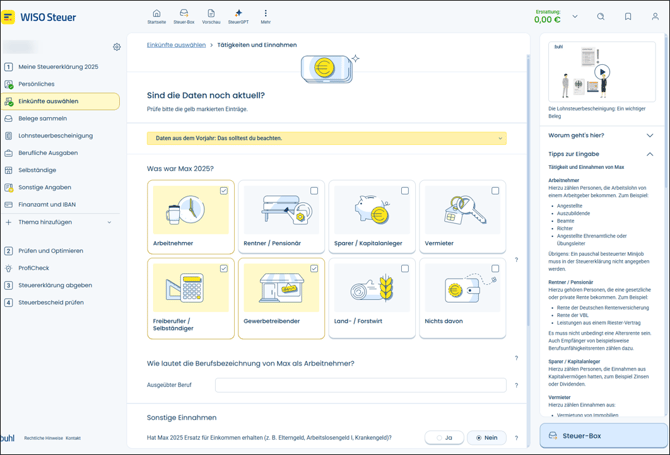Check the Rentner / Pensionär checkbox
This screenshot has height=455, width=670.
click(x=314, y=191)
